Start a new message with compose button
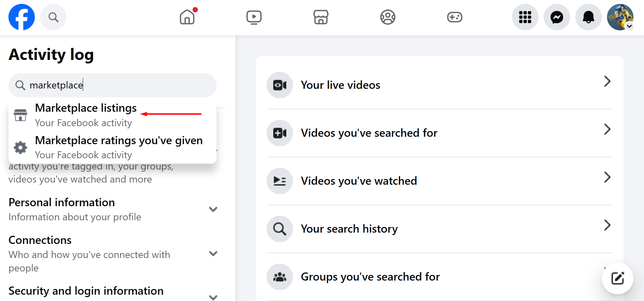This screenshot has width=644, height=301. pyautogui.click(x=617, y=278)
